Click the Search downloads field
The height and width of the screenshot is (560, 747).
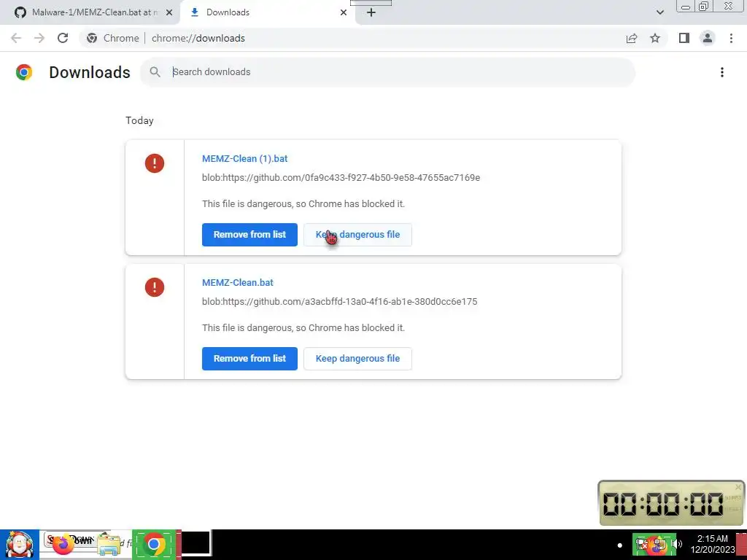387,72
